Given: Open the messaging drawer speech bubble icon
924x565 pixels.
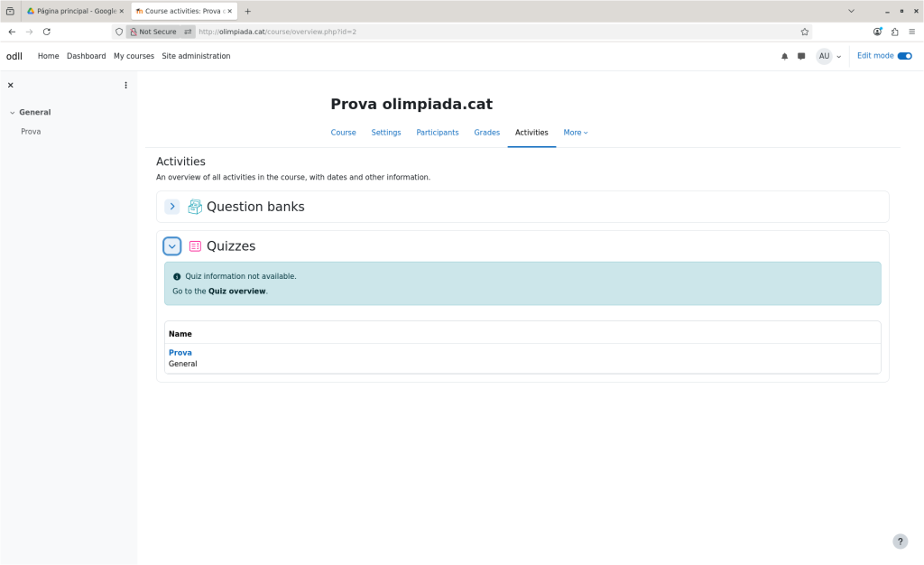Looking at the screenshot, I should click(x=801, y=56).
